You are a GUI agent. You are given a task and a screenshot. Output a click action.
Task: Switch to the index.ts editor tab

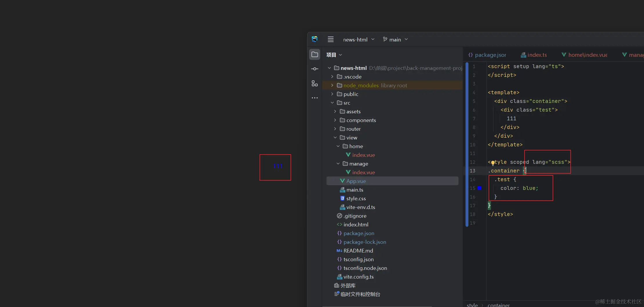click(534, 55)
